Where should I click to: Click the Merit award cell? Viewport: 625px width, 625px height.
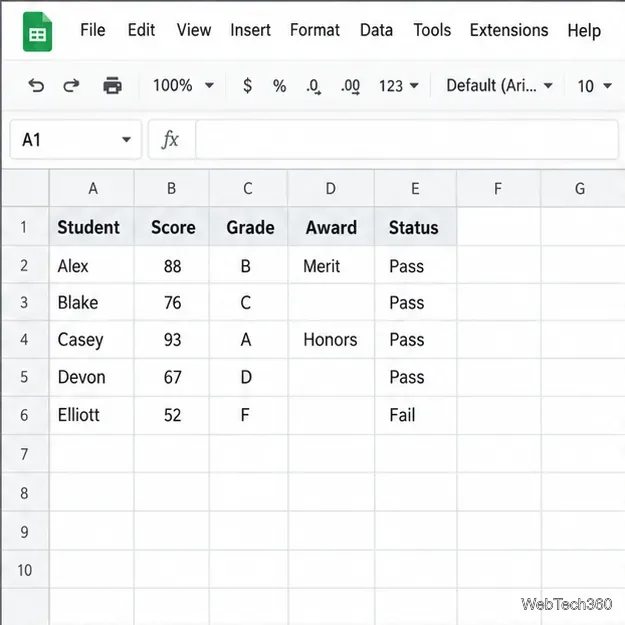pyautogui.click(x=331, y=265)
